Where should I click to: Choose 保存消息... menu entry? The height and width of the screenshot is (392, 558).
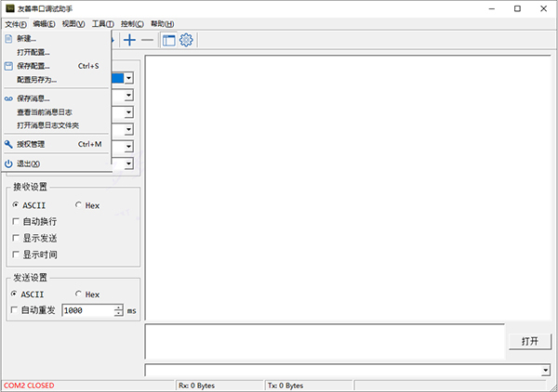56,98
